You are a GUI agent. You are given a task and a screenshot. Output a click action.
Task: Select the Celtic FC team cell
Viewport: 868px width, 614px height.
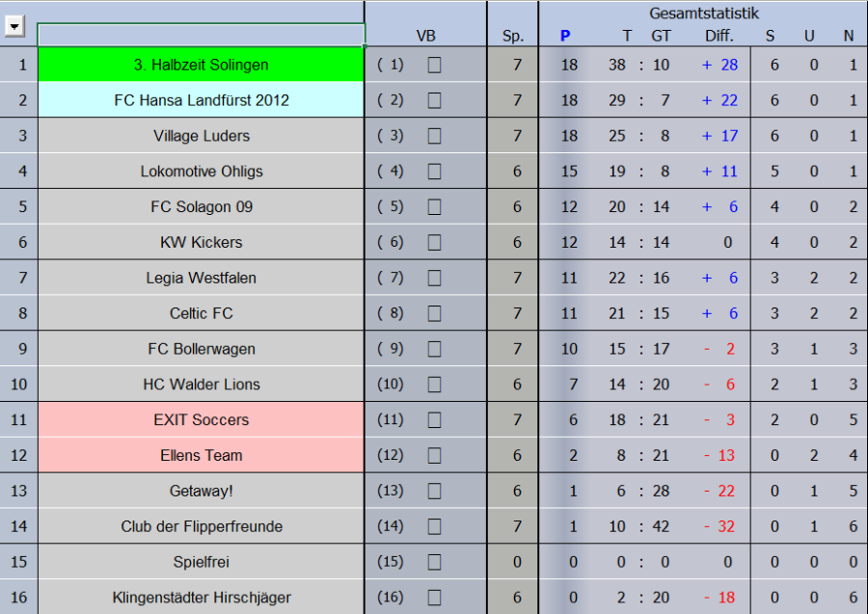tap(201, 313)
